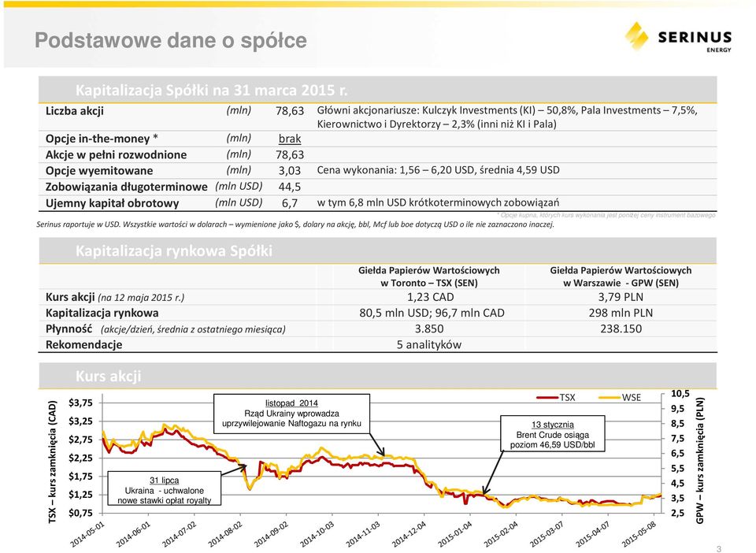The height and width of the screenshot is (553, 756).
Task: Select the Toronto – TSX (SEN) column heading
Action: tap(428, 276)
